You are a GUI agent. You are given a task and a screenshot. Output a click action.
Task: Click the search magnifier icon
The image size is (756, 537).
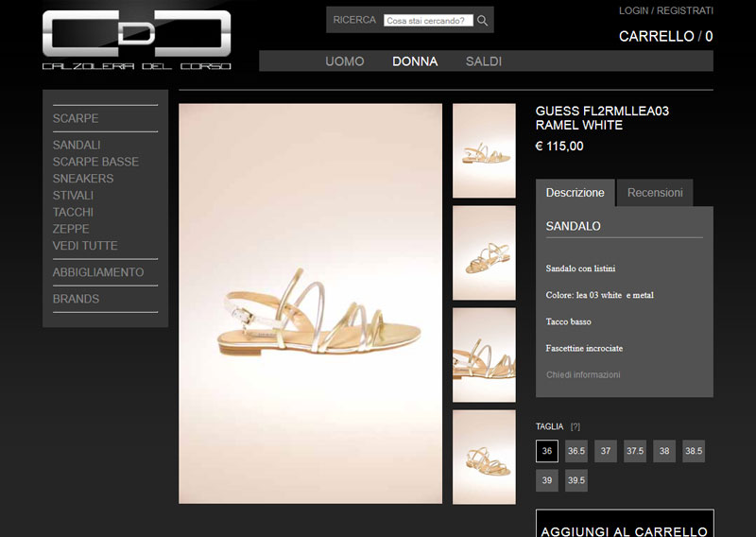482,20
